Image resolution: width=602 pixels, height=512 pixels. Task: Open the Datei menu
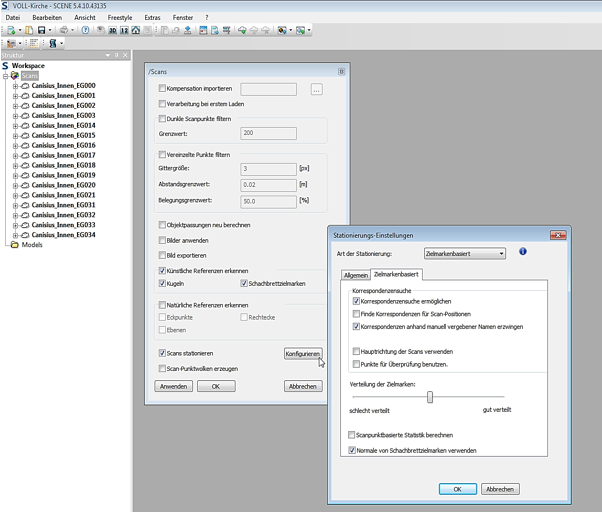[13, 18]
